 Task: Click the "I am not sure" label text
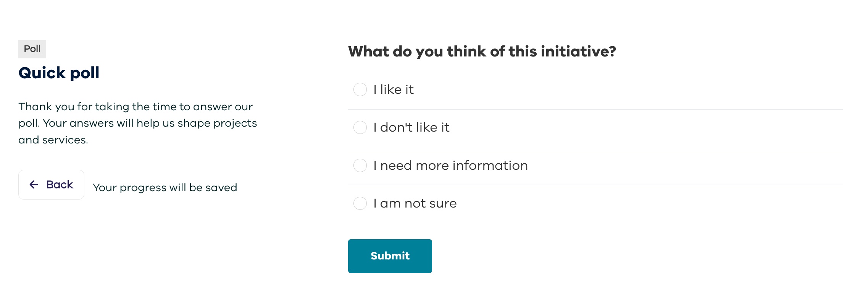click(x=415, y=203)
